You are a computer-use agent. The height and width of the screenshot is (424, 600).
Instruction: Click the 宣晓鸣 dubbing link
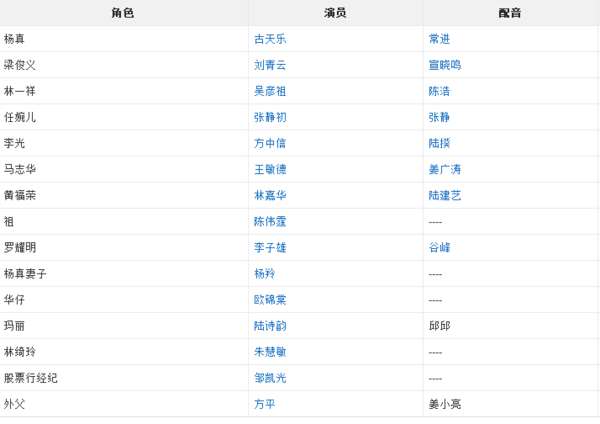coord(445,65)
